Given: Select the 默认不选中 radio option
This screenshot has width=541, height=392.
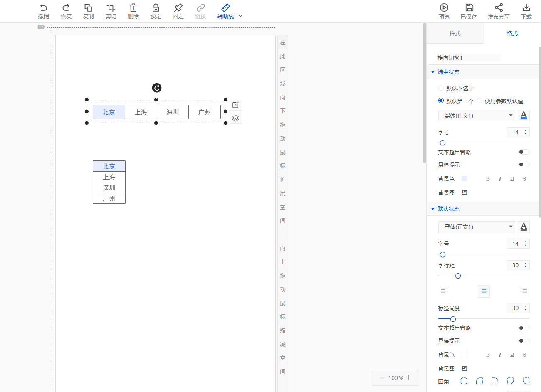Looking at the screenshot, I should click(x=441, y=88).
